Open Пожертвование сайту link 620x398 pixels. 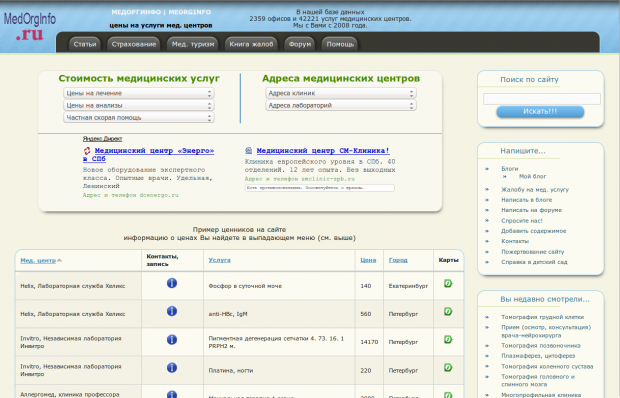coord(533,252)
